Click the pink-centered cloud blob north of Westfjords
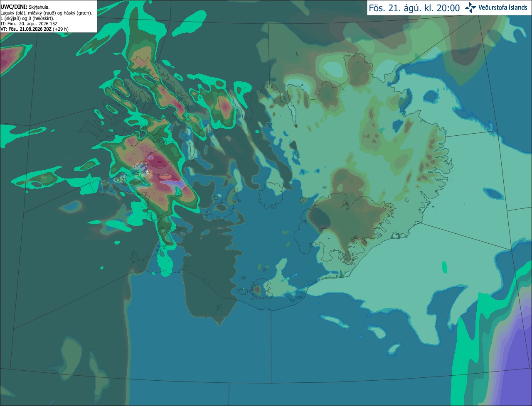This screenshot has width=532, height=406. pyautogui.click(x=225, y=107)
